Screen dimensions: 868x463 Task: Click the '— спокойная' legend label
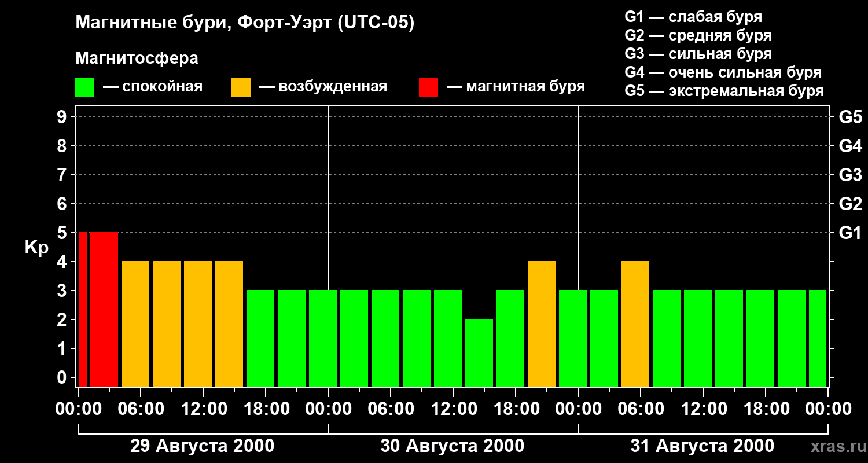click(153, 87)
